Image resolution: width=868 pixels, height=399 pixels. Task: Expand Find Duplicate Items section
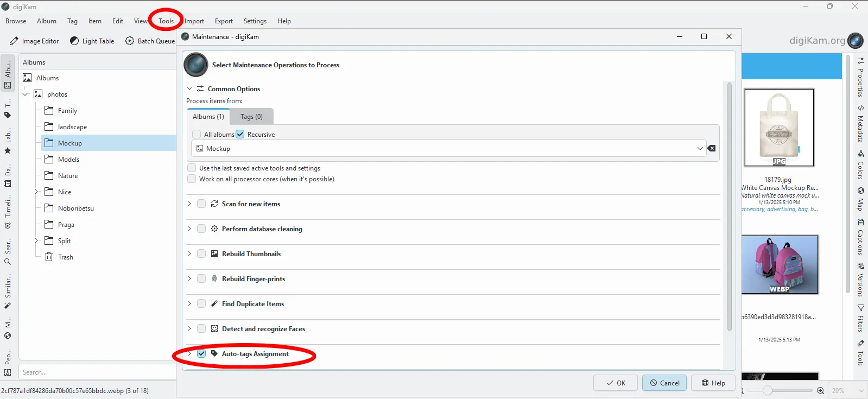[x=189, y=303]
